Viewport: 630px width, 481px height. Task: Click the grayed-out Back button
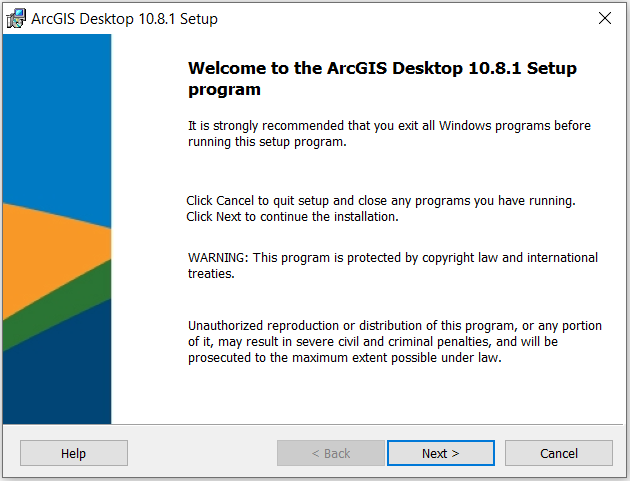click(331, 453)
